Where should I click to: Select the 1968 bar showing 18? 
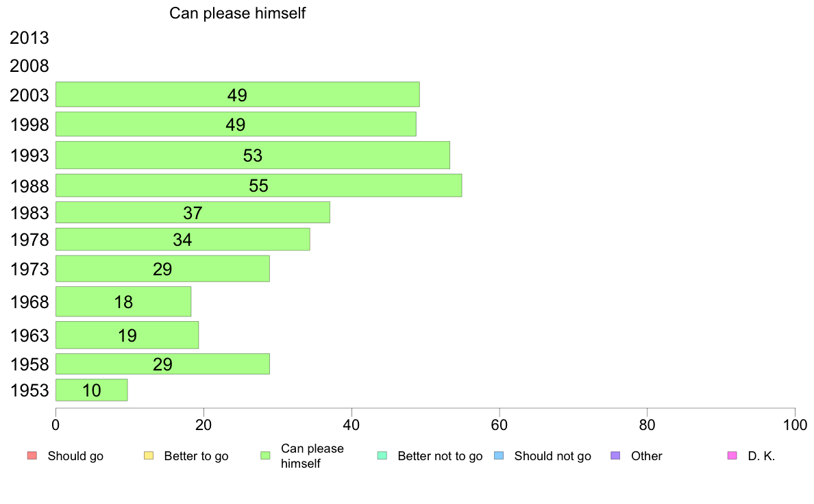(123, 301)
